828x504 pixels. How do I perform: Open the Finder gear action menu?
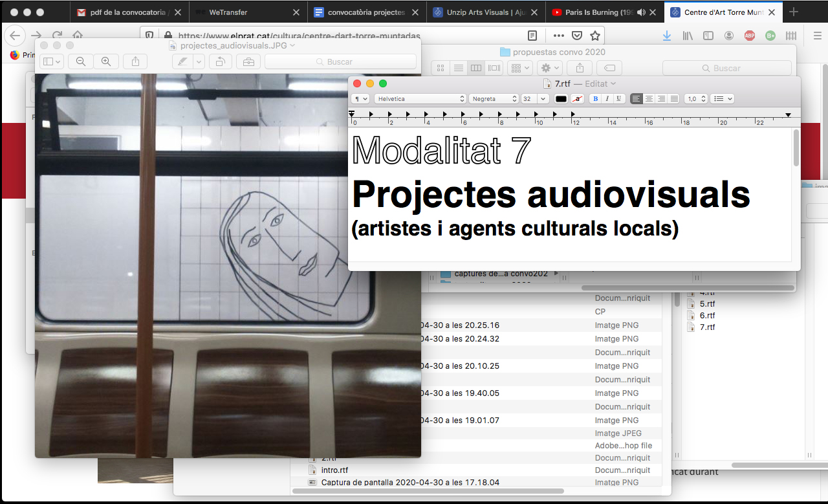click(549, 68)
